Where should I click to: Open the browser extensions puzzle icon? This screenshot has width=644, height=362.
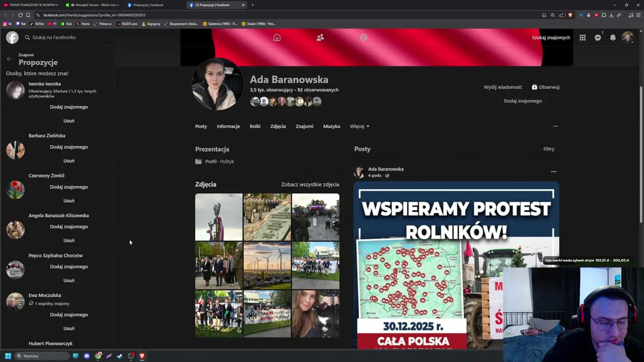click(604, 15)
